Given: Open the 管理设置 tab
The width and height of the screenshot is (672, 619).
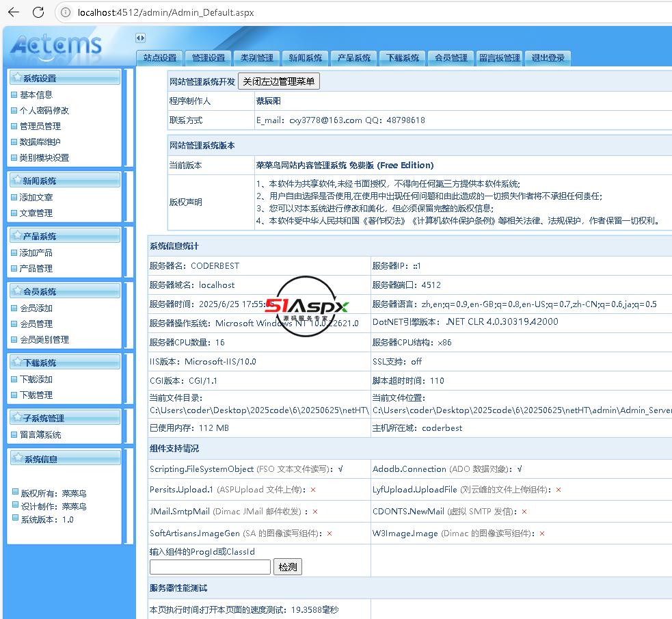Looking at the screenshot, I should (x=209, y=58).
